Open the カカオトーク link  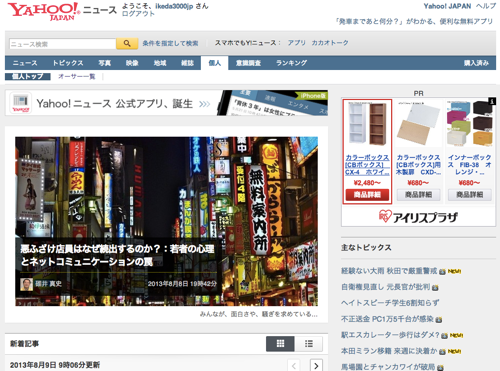point(330,43)
